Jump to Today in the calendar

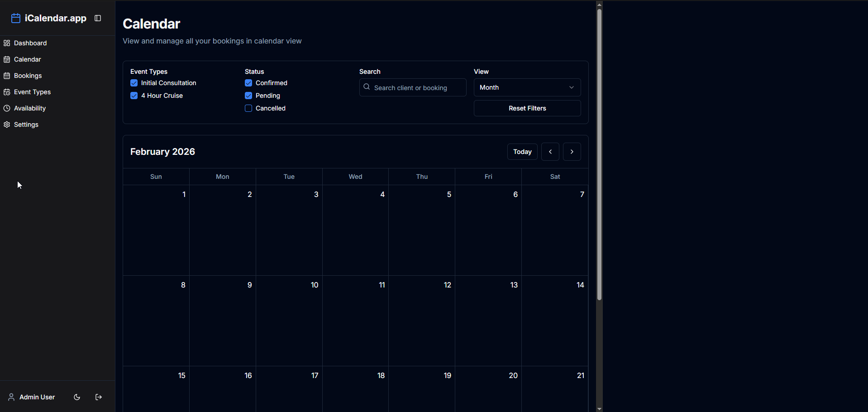[522, 152]
